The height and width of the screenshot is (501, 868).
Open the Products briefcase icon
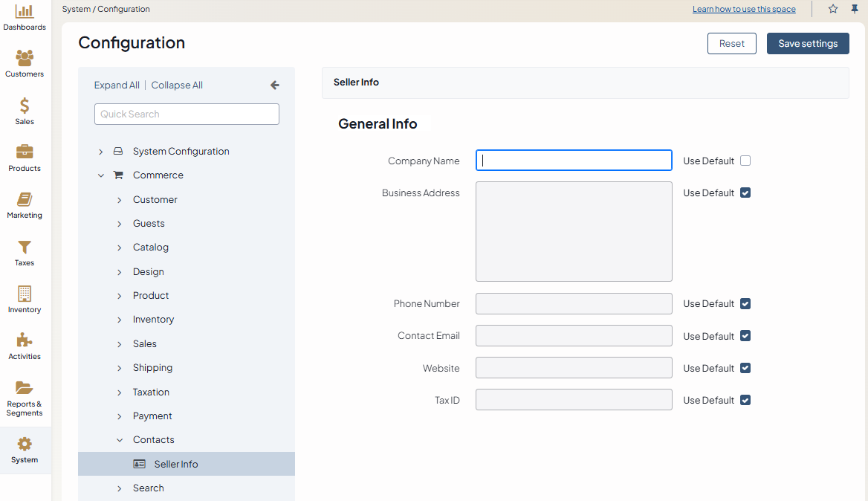click(x=25, y=152)
